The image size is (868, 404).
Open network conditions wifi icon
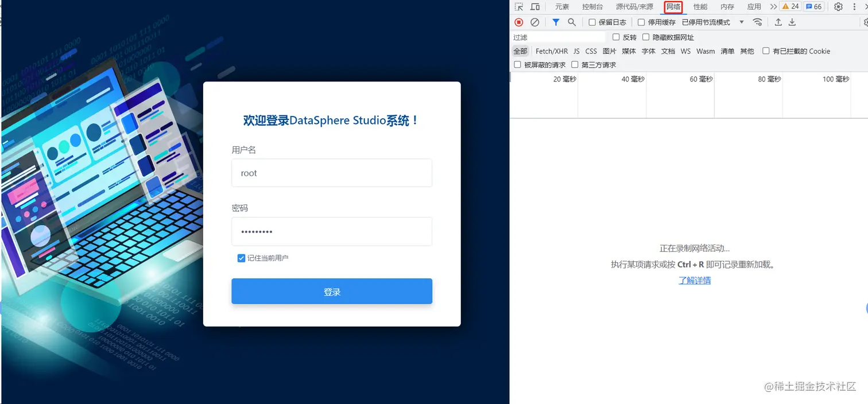[x=758, y=22]
